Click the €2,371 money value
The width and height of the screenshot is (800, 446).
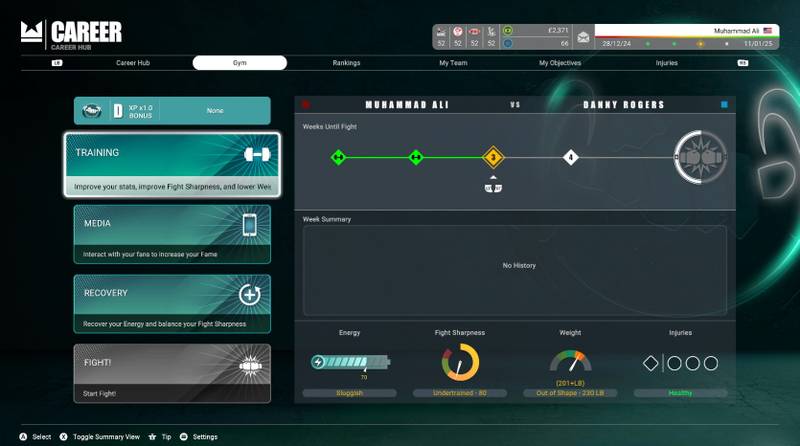click(558, 31)
